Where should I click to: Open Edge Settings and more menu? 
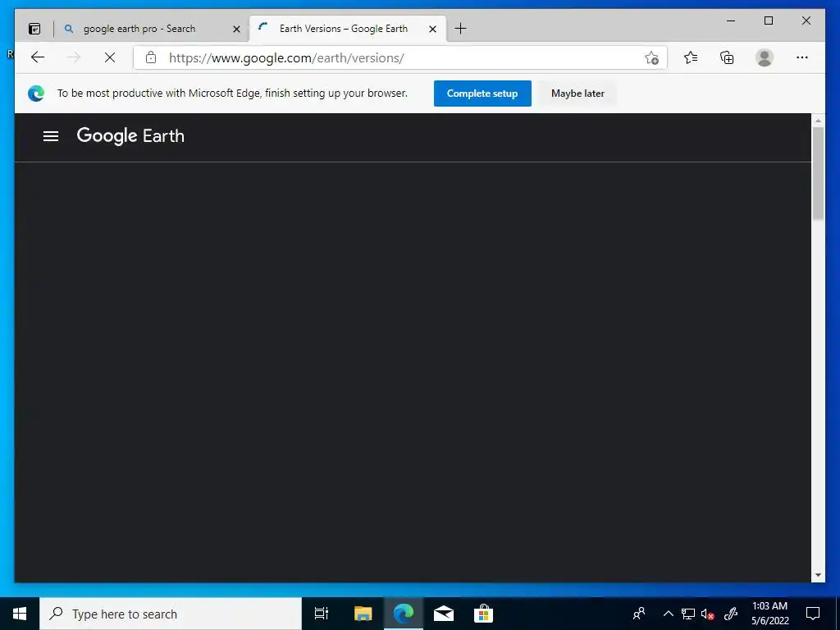pos(802,57)
